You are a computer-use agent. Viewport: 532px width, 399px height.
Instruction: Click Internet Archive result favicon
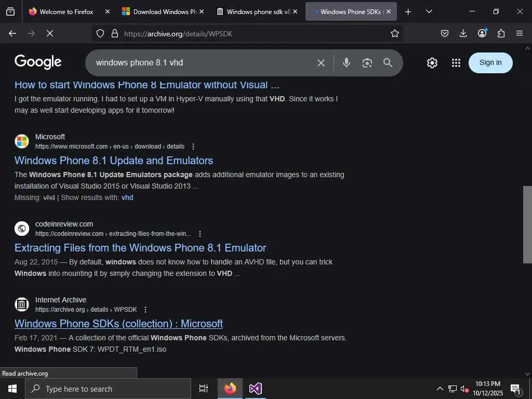click(x=22, y=304)
